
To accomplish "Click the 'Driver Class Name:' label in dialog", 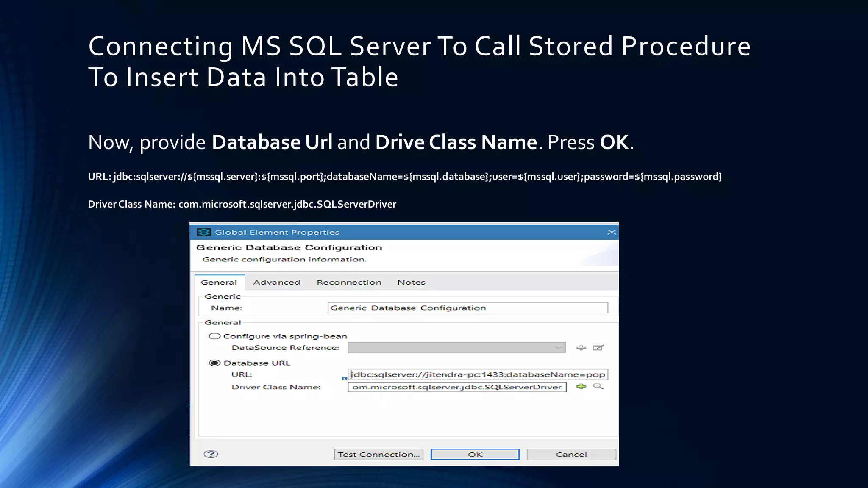I will 276,387.
